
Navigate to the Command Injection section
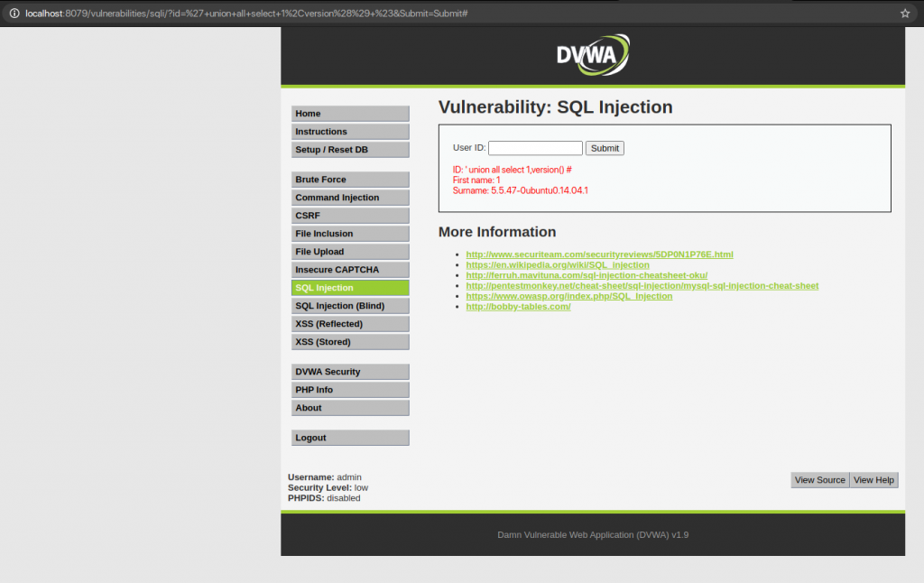[x=350, y=197]
